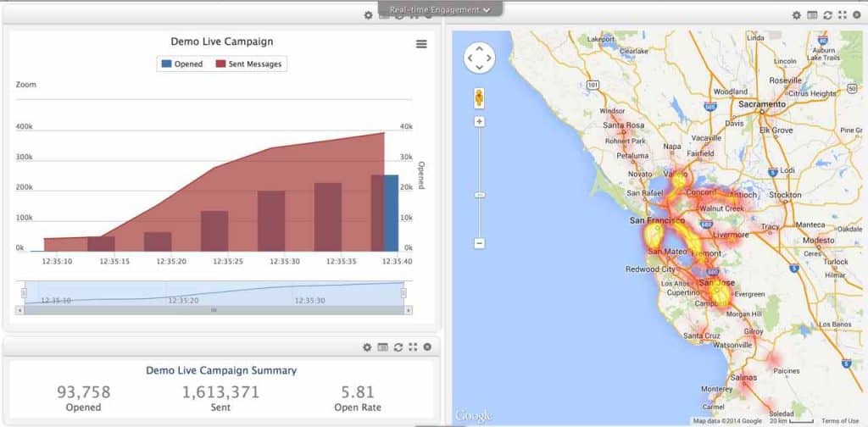Open the Real-time Engagement dropdown
This screenshot has width=868, height=427.
[440, 9]
